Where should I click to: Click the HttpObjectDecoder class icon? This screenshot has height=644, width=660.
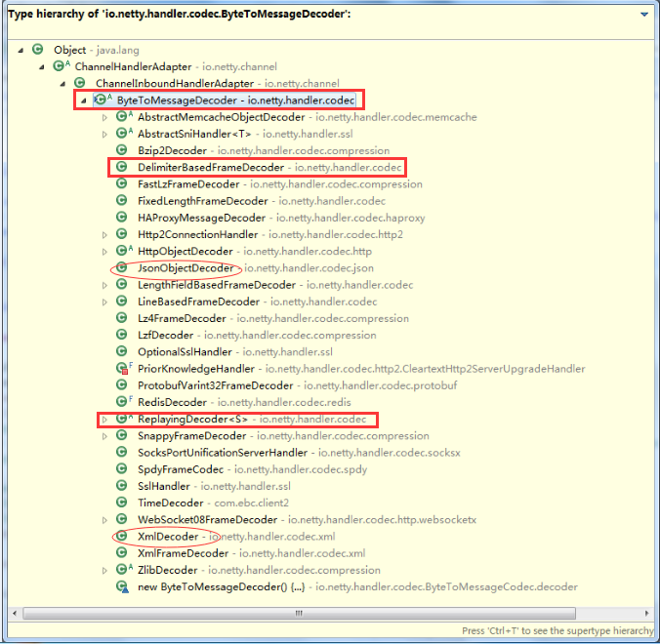point(124,251)
